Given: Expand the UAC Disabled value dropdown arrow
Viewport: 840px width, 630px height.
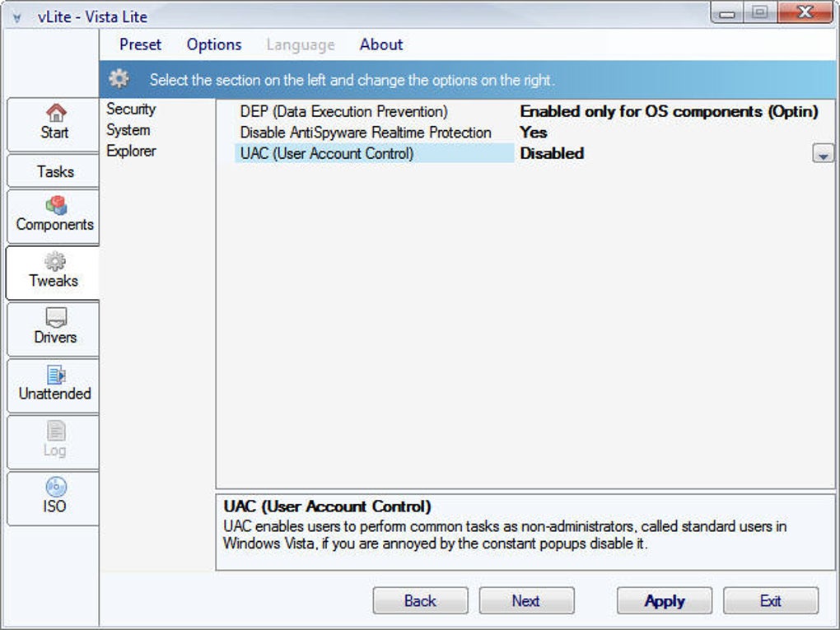Looking at the screenshot, I should (x=823, y=154).
